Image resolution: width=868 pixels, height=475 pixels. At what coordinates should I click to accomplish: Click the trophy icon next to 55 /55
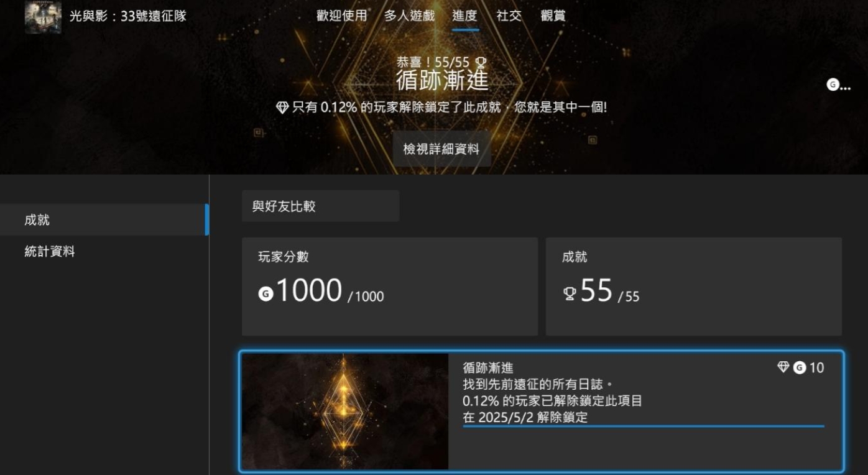coord(570,293)
